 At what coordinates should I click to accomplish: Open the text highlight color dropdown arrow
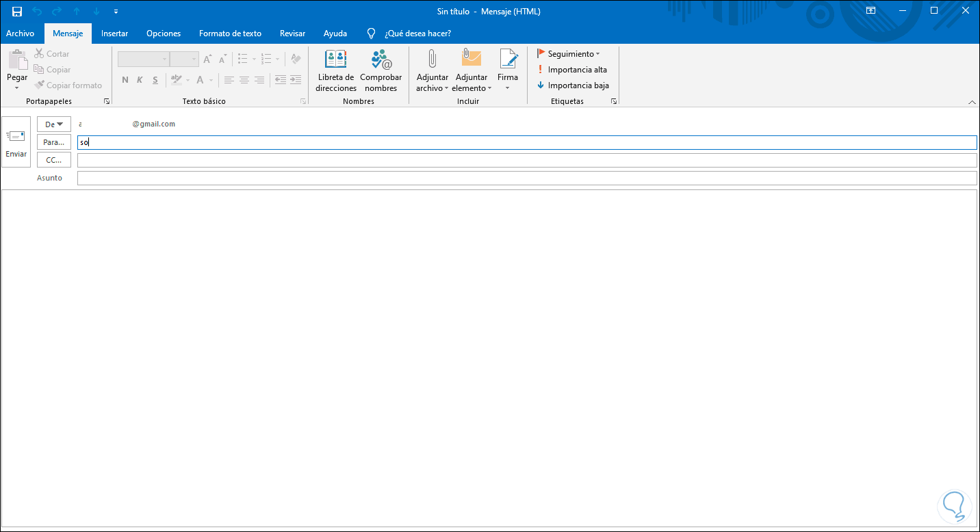click(x=188, y=80)
